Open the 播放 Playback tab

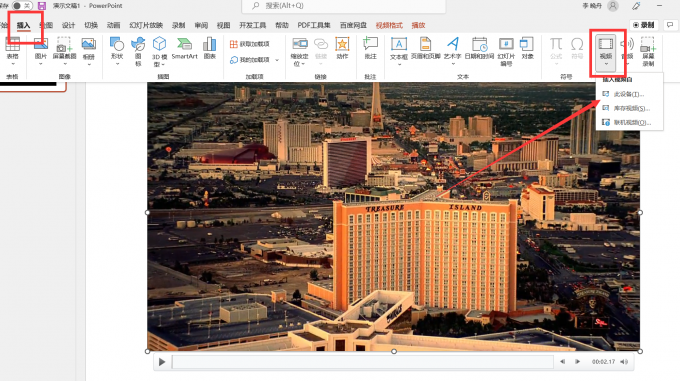418,26
